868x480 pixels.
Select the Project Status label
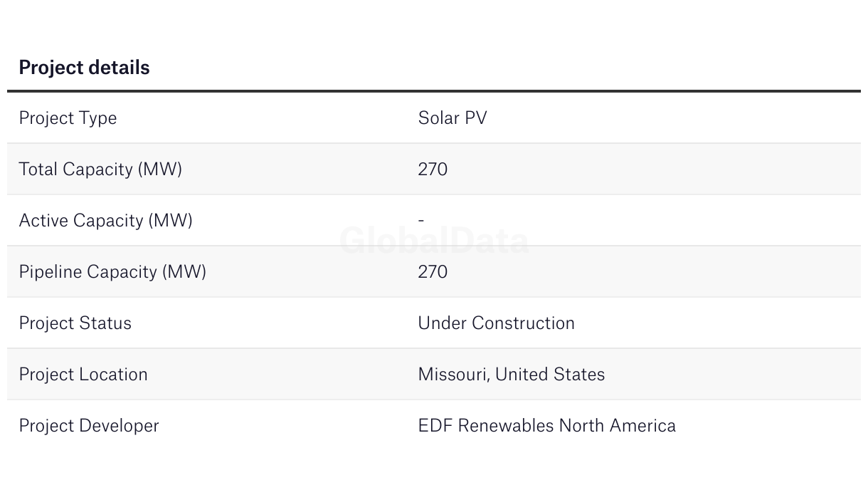click(x=75, y=323)
